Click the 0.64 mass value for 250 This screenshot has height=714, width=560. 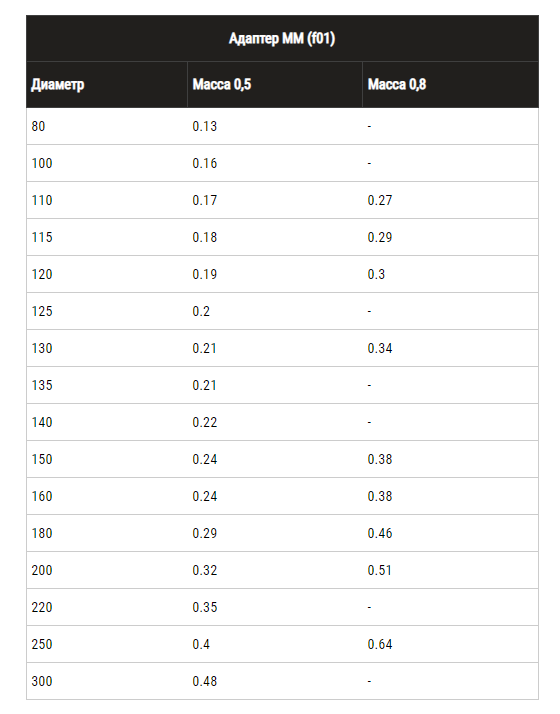(380, 644)
